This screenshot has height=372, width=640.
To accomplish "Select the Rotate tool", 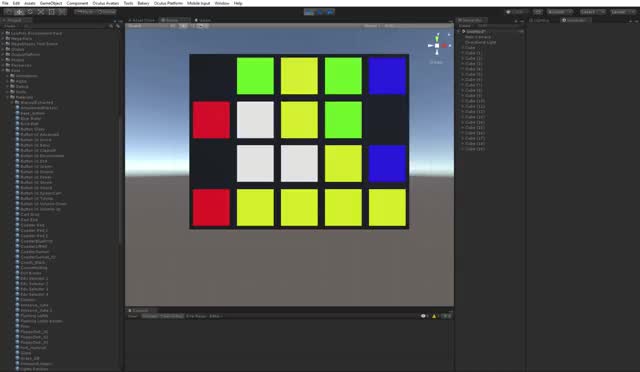I will click(x=30, y=12).
